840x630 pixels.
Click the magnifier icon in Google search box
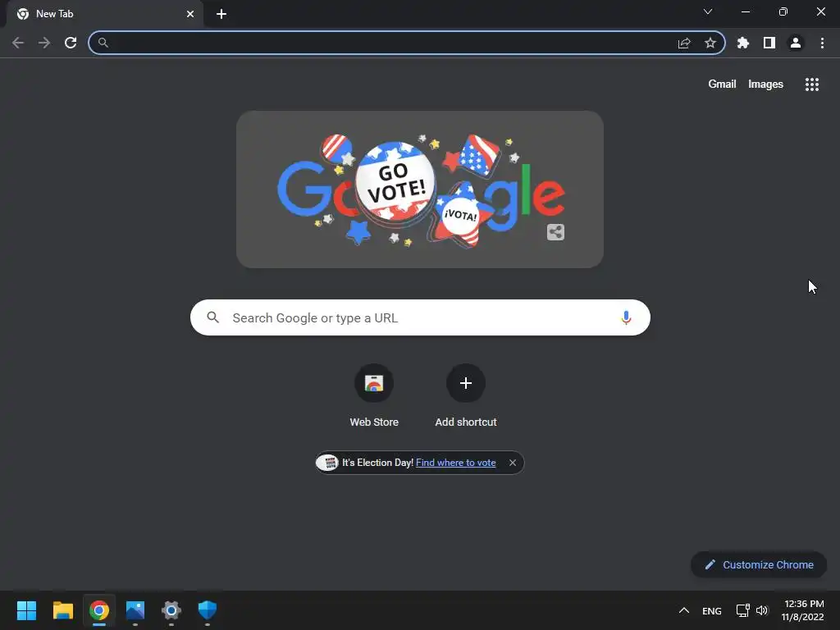click(212, 317)
